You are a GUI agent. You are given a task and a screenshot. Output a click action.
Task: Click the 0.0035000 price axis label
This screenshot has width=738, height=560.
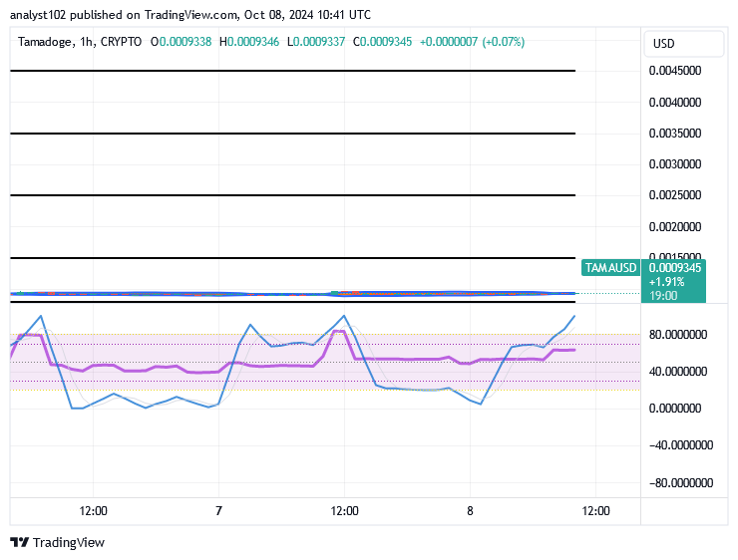tap(675, 134)
